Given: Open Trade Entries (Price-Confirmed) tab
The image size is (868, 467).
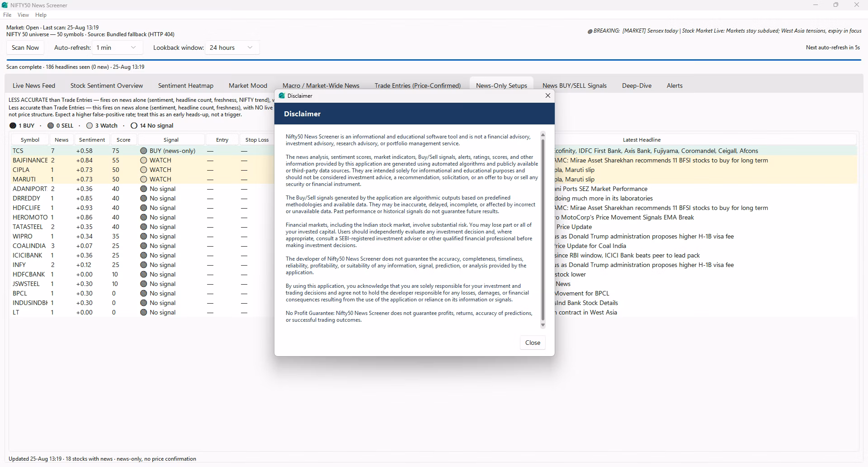Looking at the screenshot, I should pos(418,86).
